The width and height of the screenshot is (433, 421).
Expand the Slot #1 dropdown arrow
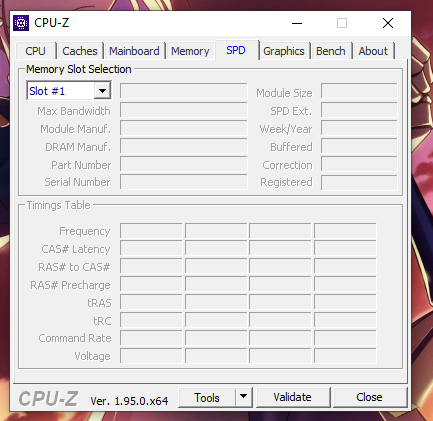click(x=102, y=90)
